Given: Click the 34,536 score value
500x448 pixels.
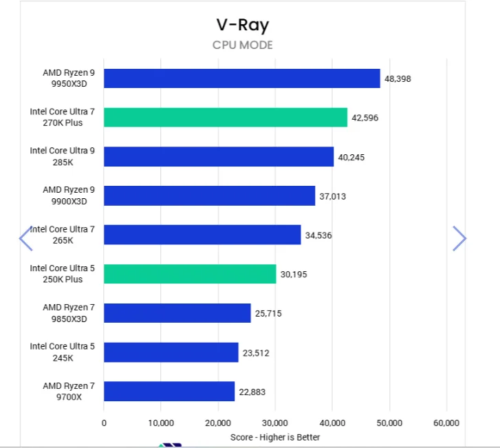Looking at the screenshot, I should [x=318, y=235].
